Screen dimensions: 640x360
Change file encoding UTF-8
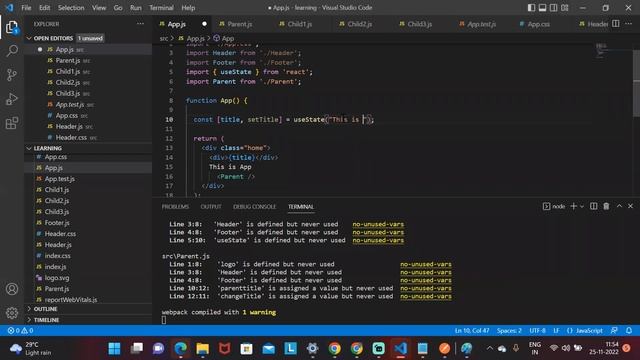point(537,331)
